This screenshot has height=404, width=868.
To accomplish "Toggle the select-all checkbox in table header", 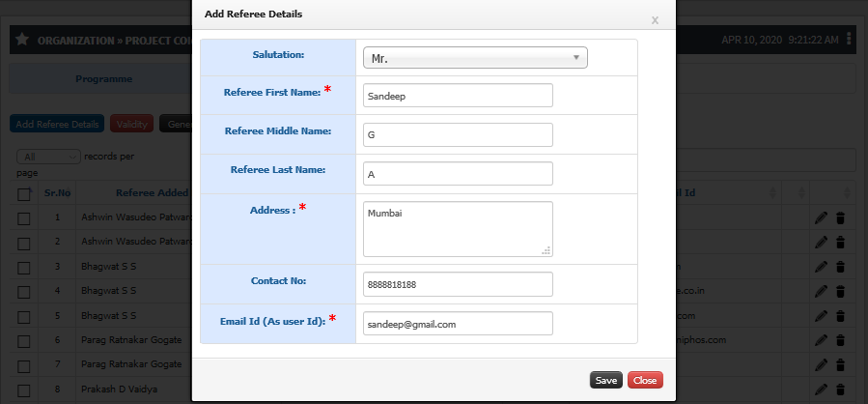I will [x=24, y=194].
